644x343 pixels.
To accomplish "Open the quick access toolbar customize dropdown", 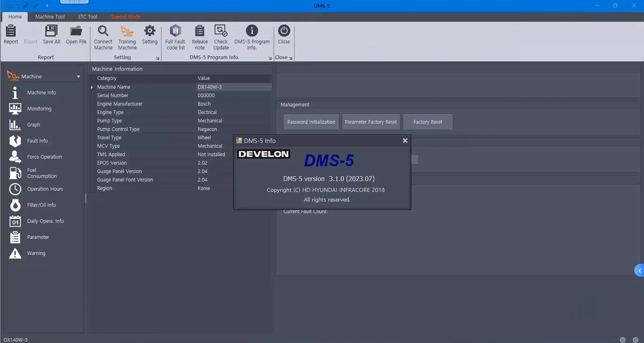I will click(x=47, y=6).
